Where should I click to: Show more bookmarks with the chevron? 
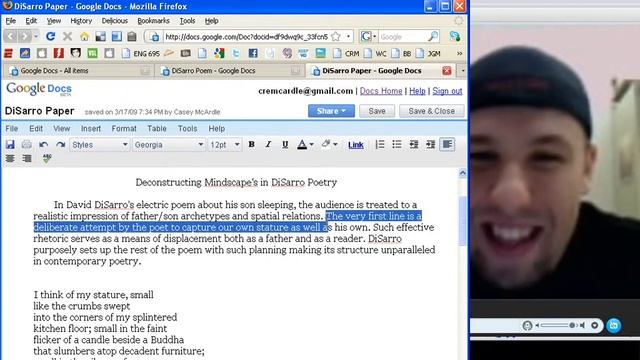tap(460, 53)
